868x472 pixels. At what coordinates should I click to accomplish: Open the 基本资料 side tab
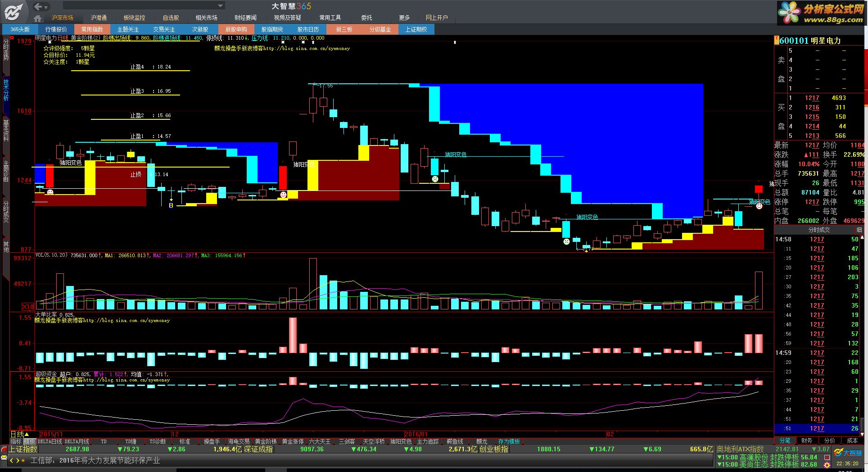pos(6,130)
